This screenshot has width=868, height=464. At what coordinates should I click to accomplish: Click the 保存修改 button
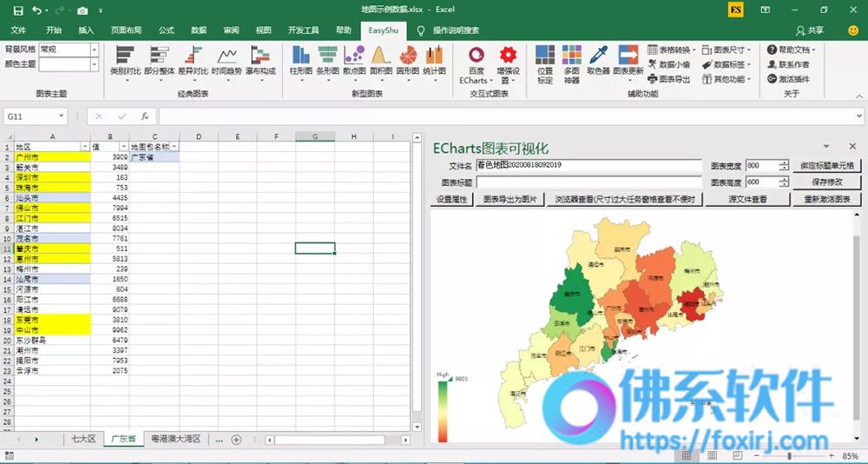[x=827, y=182]
